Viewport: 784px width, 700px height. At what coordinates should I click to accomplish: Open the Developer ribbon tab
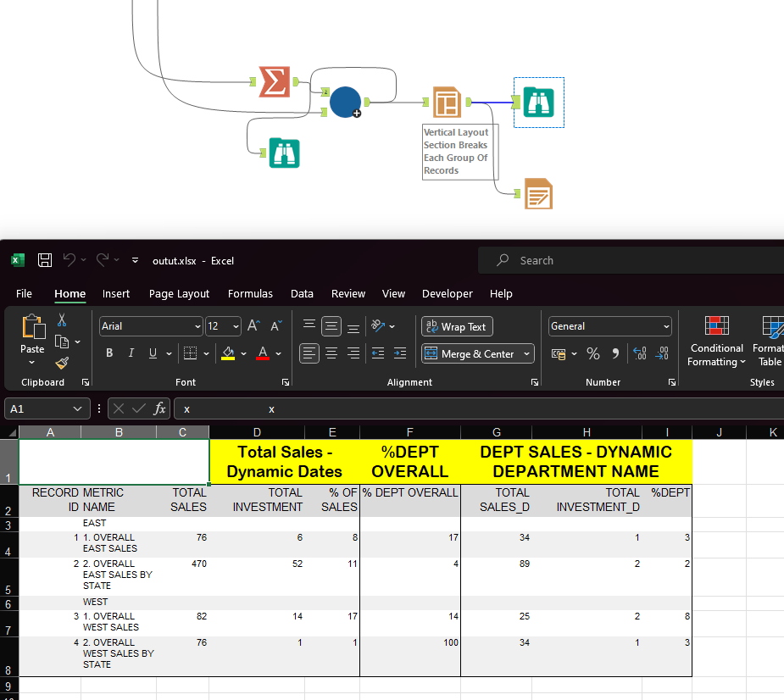pos(447,294)
